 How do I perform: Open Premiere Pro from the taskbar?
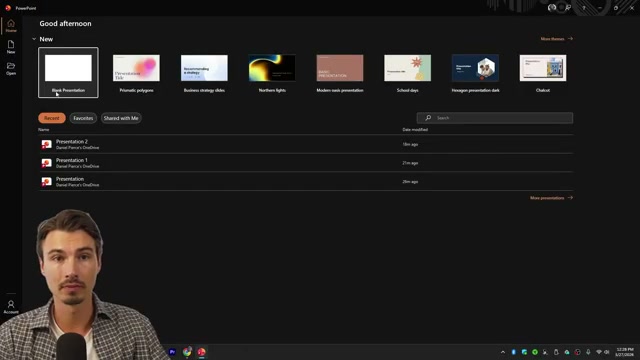[x=172, y=352]
